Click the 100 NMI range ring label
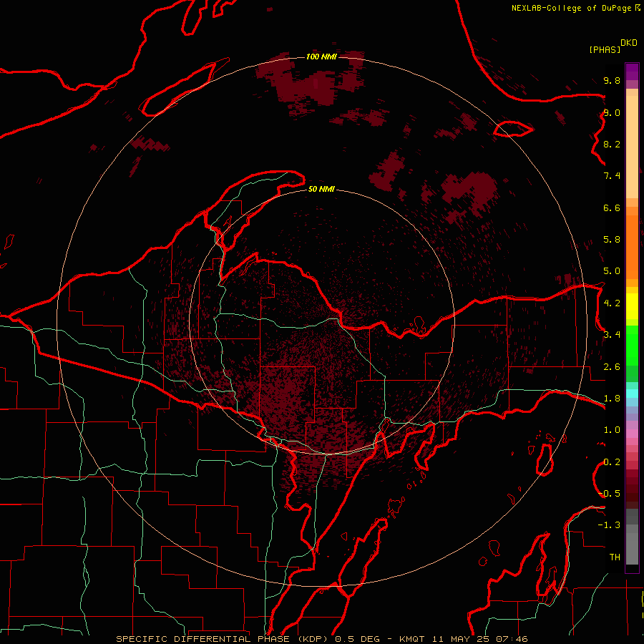Screen dimensions: 644x644 (321, 57)
